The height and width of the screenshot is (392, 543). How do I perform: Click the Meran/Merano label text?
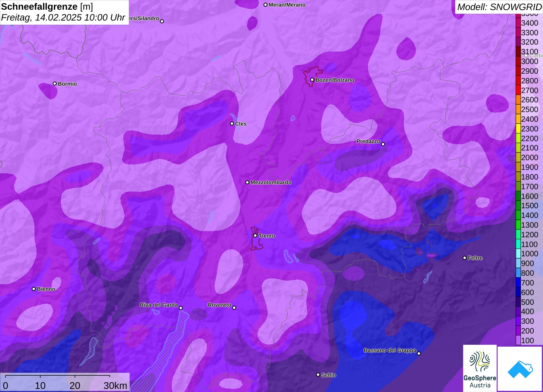(287, 5)
